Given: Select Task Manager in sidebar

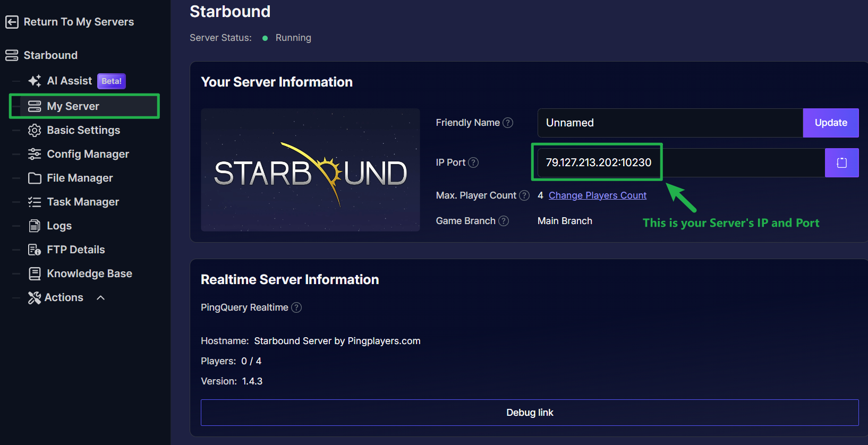Looking at the screenshot, I should (83, 202).
